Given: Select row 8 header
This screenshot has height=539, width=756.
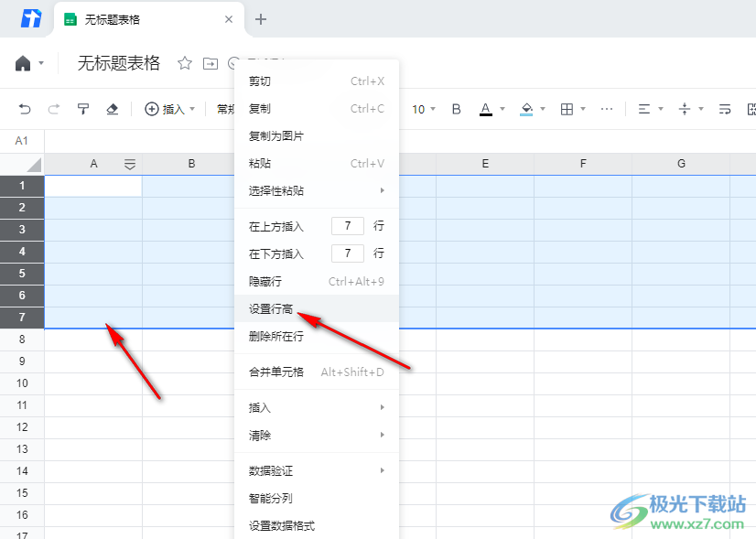Looking at the screenshot, I should pyautogui.click(x=22, y=340).
